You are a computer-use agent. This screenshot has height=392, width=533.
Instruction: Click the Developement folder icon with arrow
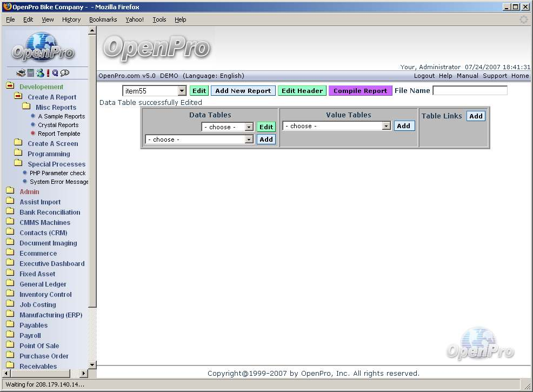[10, 87]
